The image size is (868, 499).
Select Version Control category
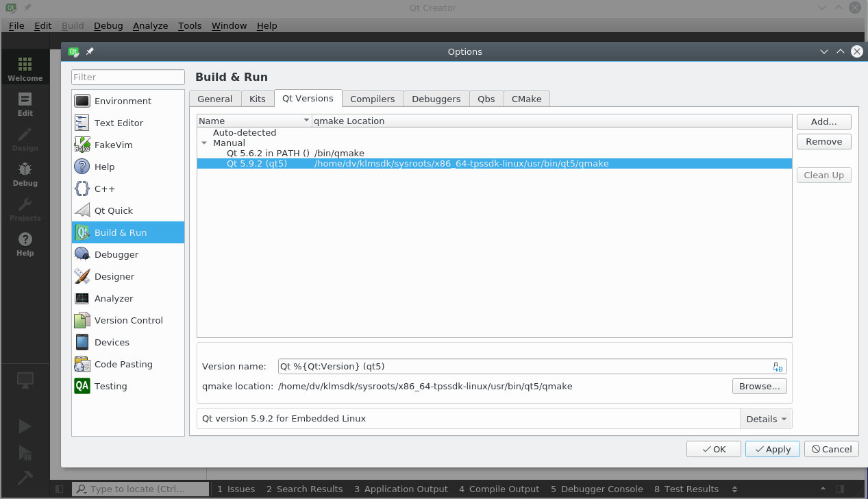(x=128, y=320)
